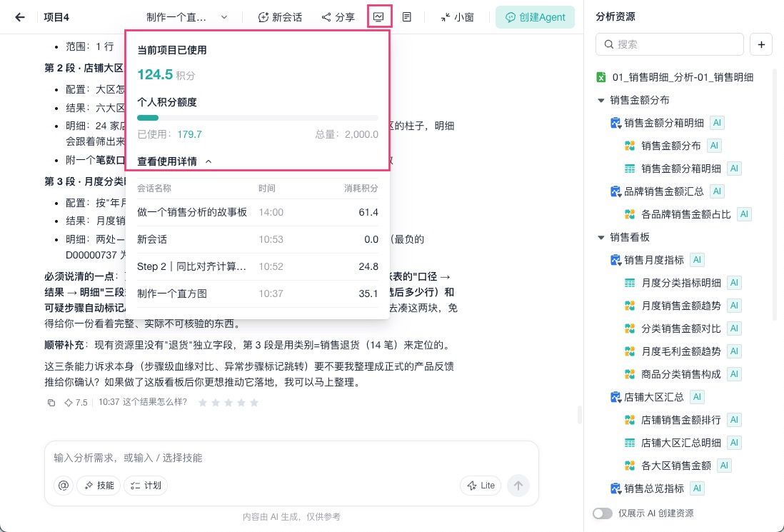Select the 10:53 新会话 session row
The width and height of the screenshot is (784, 532).
258,239
